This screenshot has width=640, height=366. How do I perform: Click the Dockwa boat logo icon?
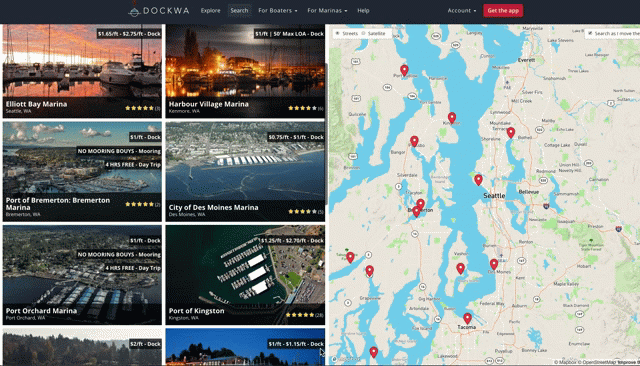(134, 11)
